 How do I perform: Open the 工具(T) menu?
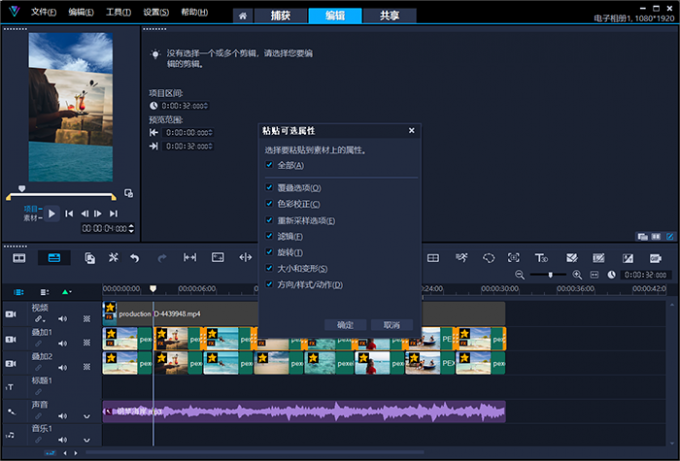[118, 12]
